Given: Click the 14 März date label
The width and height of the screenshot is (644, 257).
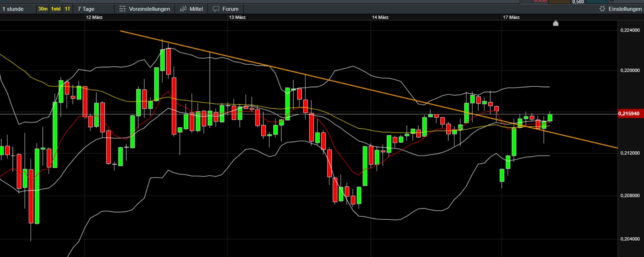Looking at the screenshot, I should pyautogui.click(x=380, y=17).
